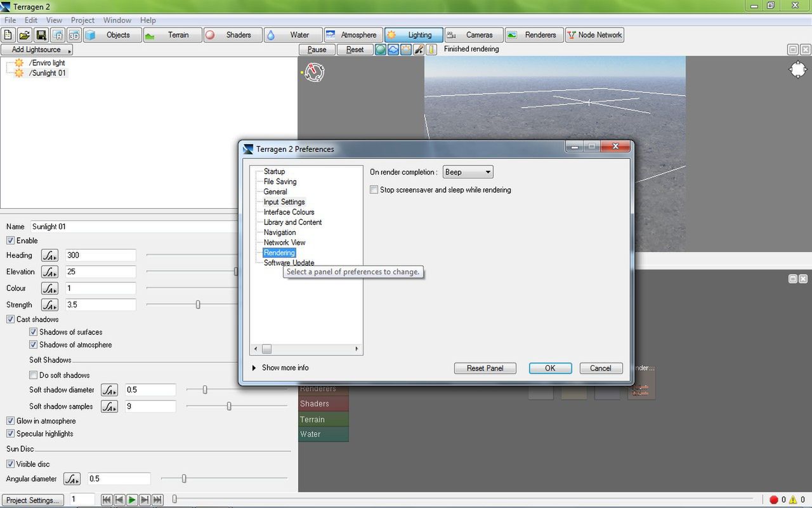Open animation button for Colour

pos(49,288)
